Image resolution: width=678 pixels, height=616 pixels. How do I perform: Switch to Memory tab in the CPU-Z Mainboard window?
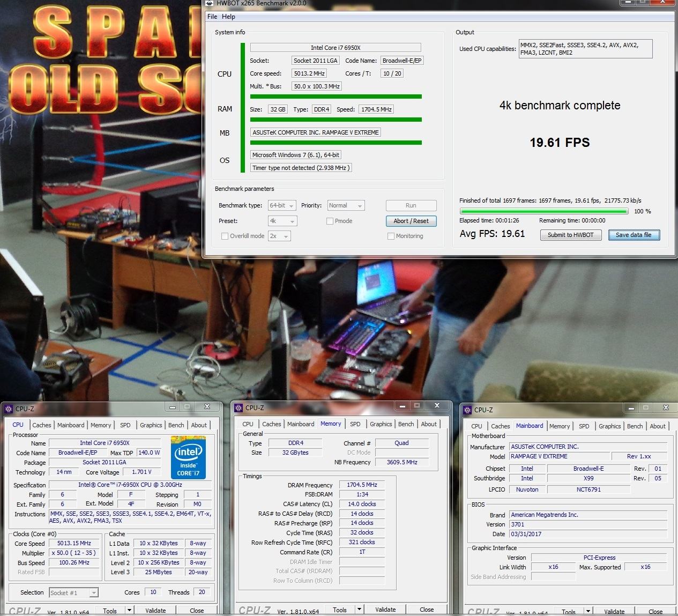click(x=560, y=426)
